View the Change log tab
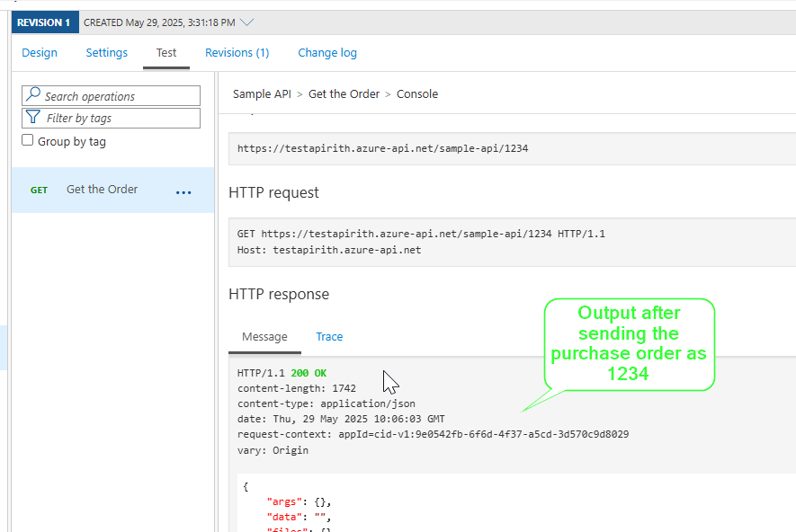 coord(326,52)
